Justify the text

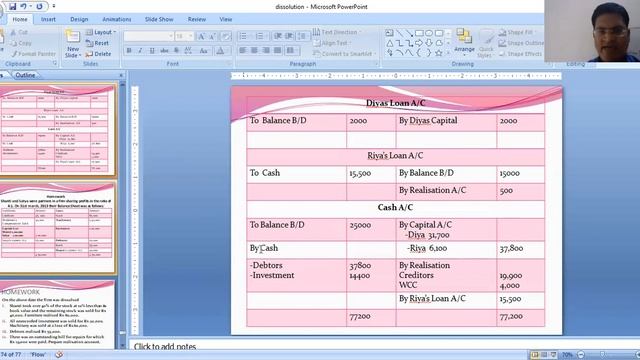[x=278, y=50]
